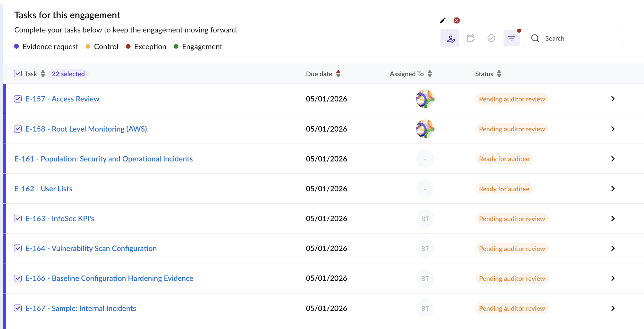This screenshot has width=644, height=329.
Task: Uncheck the E-163 InfoSec KPI's checkbox
Action: (x=18, y=218)
